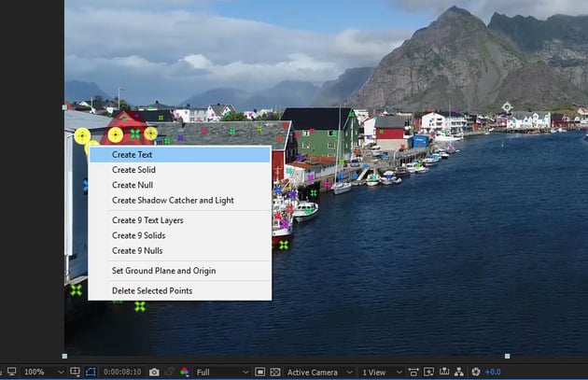Expand the Active Camera view dropdown
This screenshot has height=380, width=588.
(x=317, y=373)
